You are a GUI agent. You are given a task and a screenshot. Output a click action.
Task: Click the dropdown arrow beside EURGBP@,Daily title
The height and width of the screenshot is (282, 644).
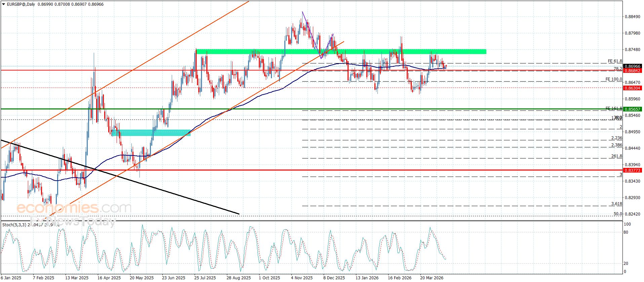[4, 4]
